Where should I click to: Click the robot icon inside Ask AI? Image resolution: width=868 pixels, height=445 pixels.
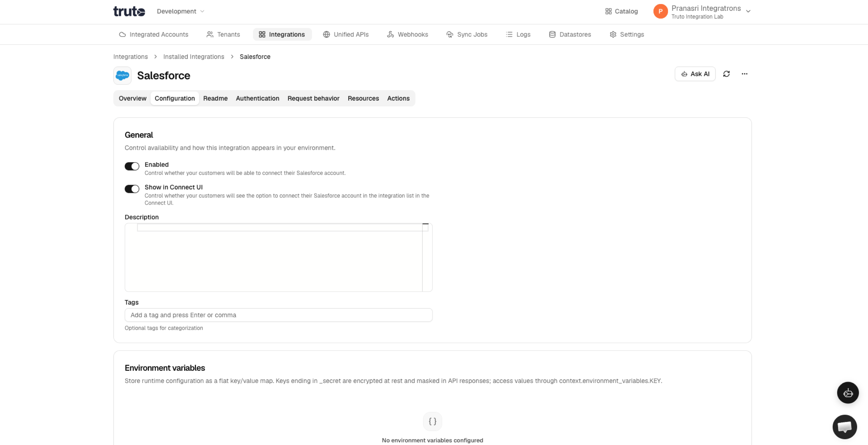684,74
